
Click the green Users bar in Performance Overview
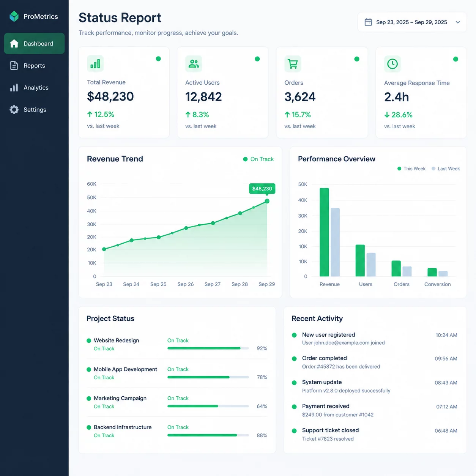(360, 260)
